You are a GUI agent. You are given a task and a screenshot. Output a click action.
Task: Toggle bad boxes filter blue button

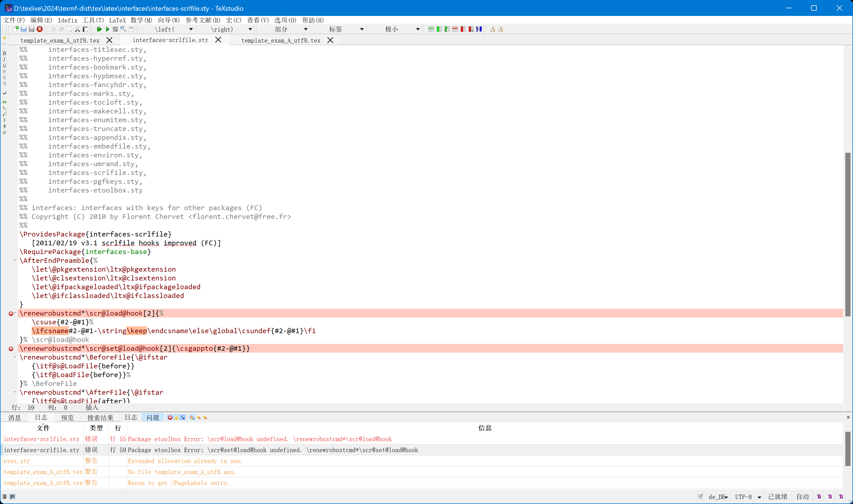[183, 417]
